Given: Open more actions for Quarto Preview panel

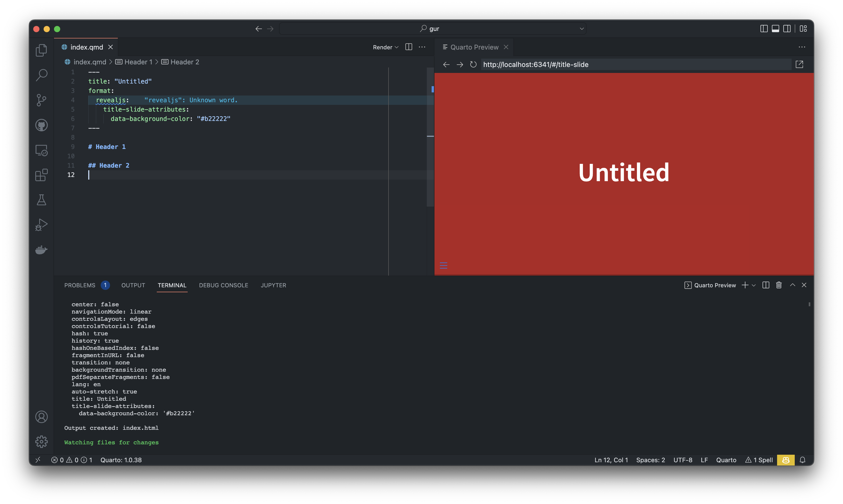Looking at the screenshot, I should pos(801,47).
